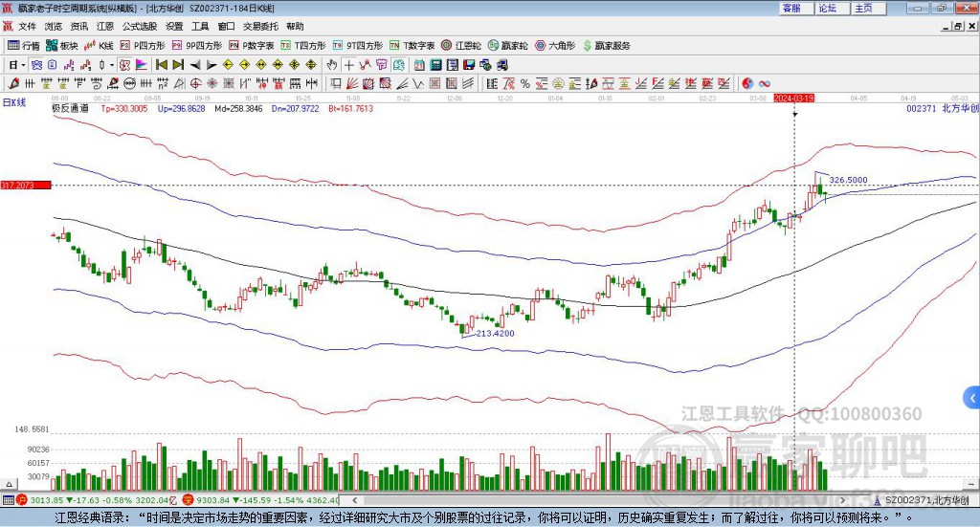Open the 9T四方形 tool
The height and width of the screenshot is (527, 980).
pyautogui.click(x=358, y=46)
